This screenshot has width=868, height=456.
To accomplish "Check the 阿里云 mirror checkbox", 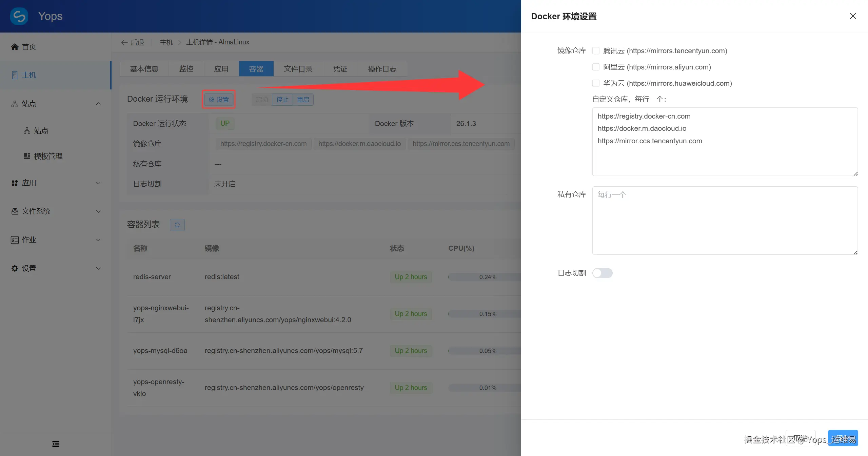I will click(596, 67).
